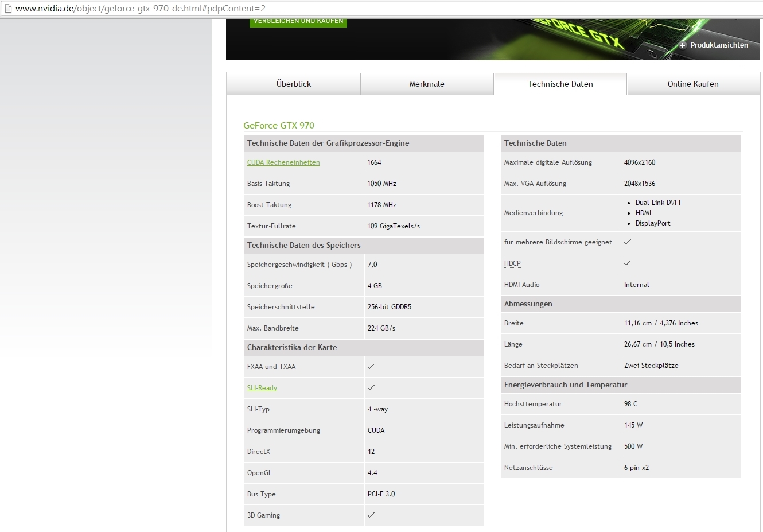Click the Technische Daten des Speichers header

tap(364, 246)
